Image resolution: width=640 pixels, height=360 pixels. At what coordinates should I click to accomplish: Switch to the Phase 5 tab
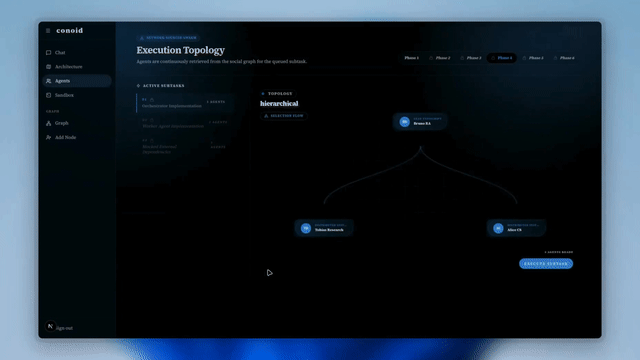[533, 58]
